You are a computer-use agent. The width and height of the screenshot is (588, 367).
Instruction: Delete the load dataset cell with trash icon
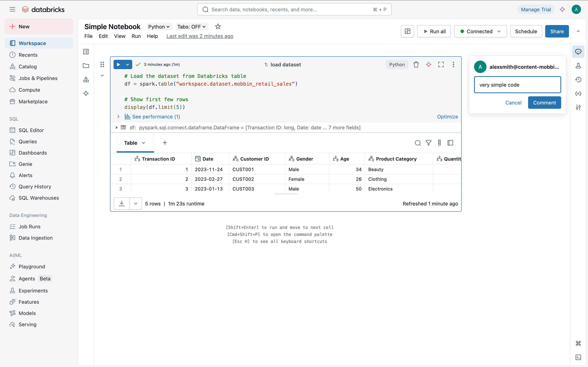pyautogui.click(x=416, y=64)
